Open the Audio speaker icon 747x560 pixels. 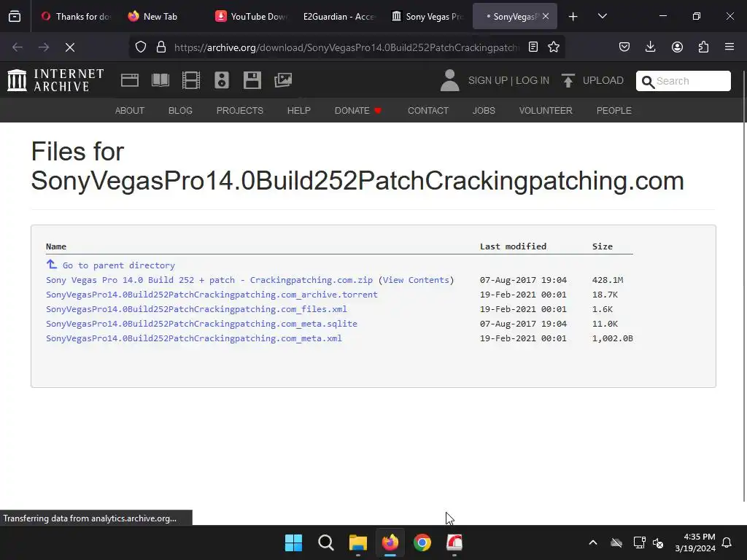pyautogui.click(x=222, y=80)
